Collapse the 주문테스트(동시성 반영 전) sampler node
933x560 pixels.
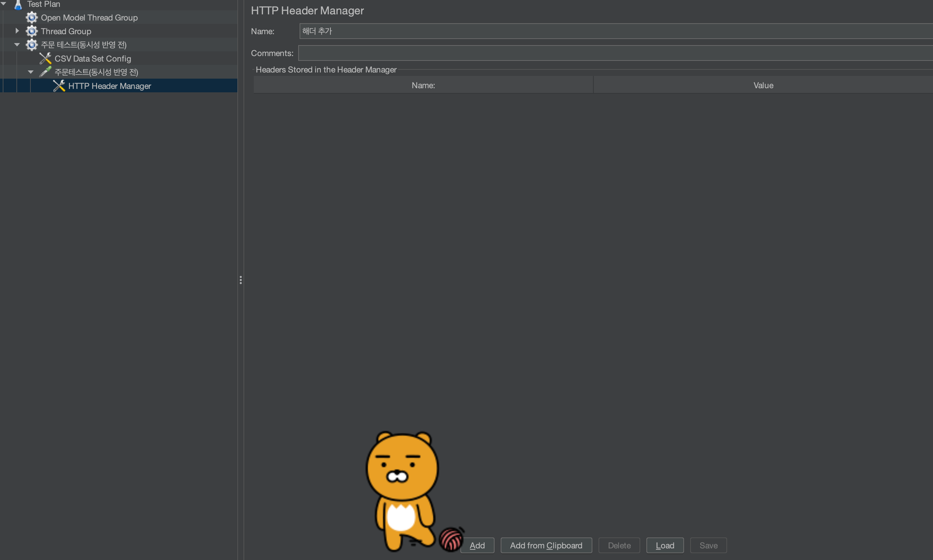tap(30, 72)
